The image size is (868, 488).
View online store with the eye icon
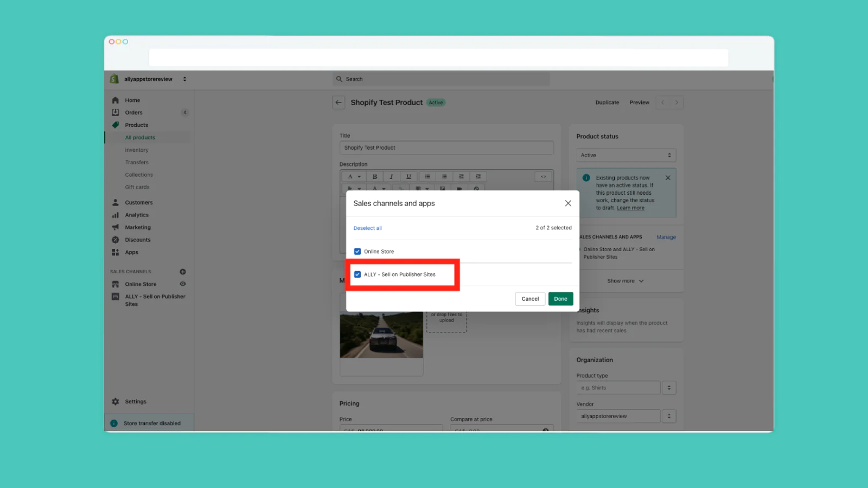click(183, 284)
